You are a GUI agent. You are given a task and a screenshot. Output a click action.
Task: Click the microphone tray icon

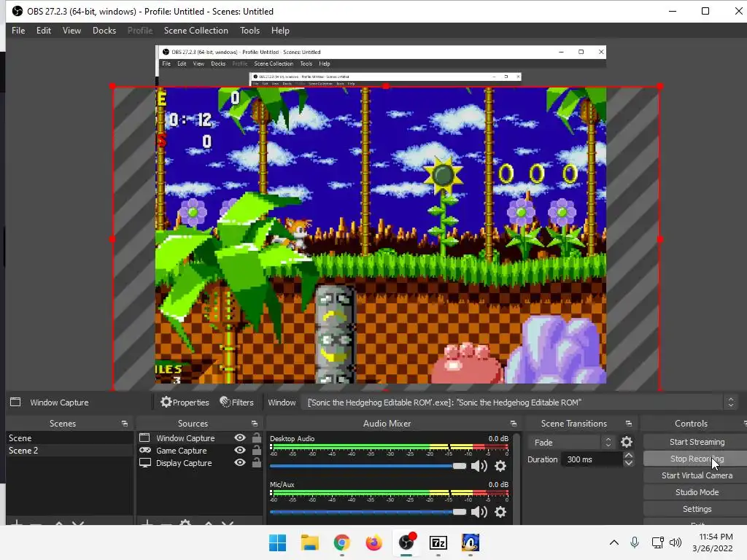point(635,542)
